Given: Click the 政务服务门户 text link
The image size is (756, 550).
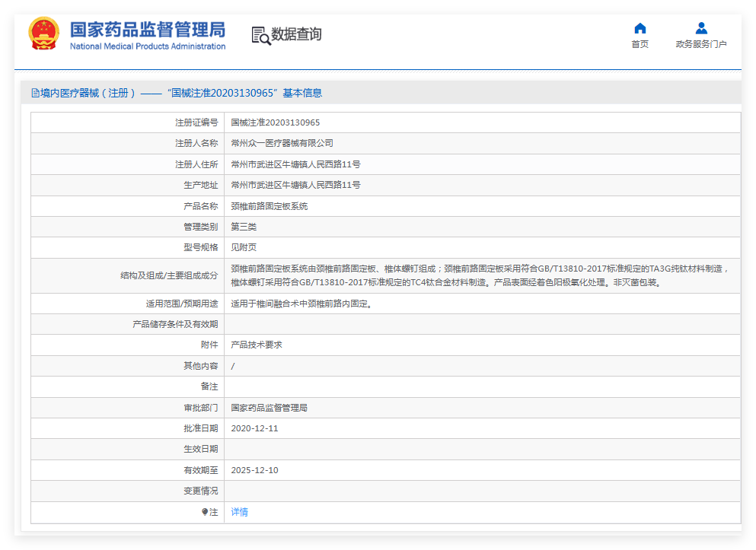Looking at the screenshot, I should tap(701, 44).
